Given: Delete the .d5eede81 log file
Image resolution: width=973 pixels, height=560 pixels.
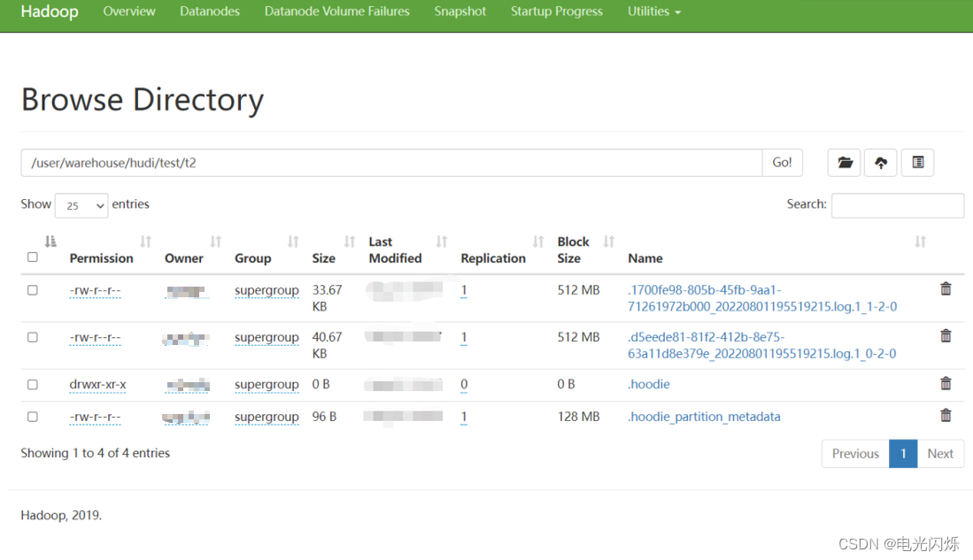Looking at the screenshot, I should (x=946, y=336).
